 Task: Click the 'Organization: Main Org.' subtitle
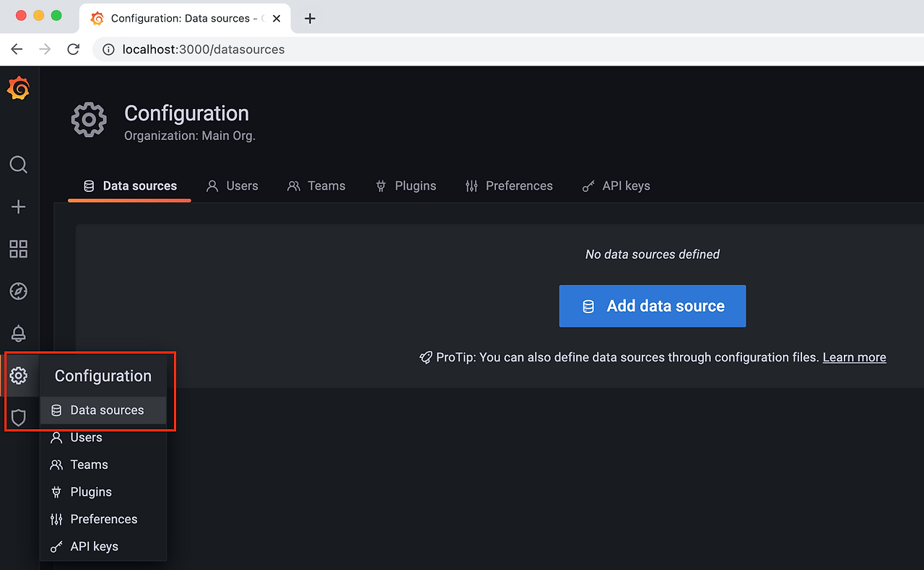[190, 136]
